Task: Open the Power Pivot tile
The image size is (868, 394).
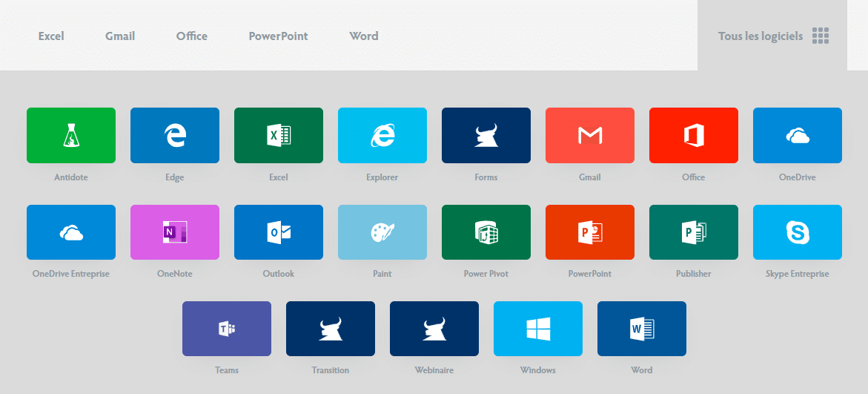Action: (486, 232)
